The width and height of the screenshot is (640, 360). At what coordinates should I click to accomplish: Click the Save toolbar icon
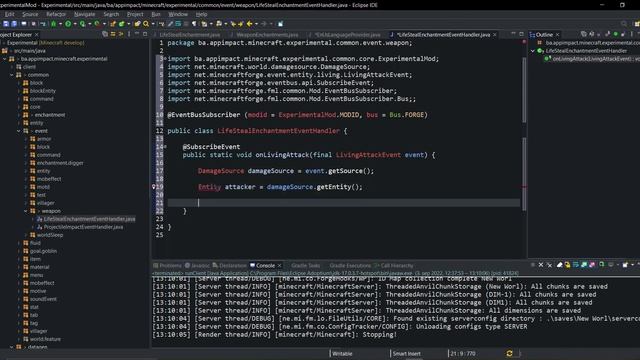point(6,24)
